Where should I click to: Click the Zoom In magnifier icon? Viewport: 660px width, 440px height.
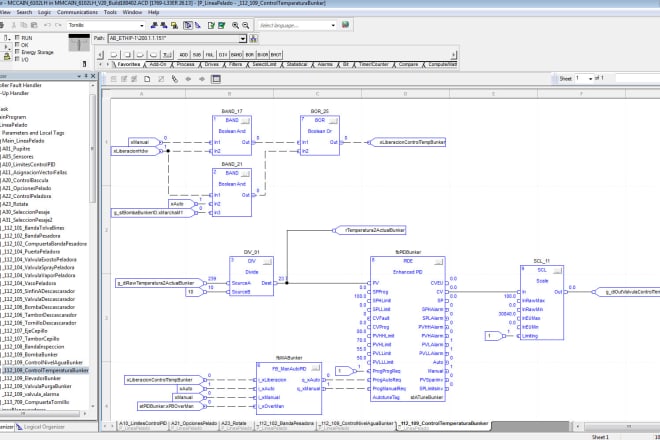tap(235, 25)
